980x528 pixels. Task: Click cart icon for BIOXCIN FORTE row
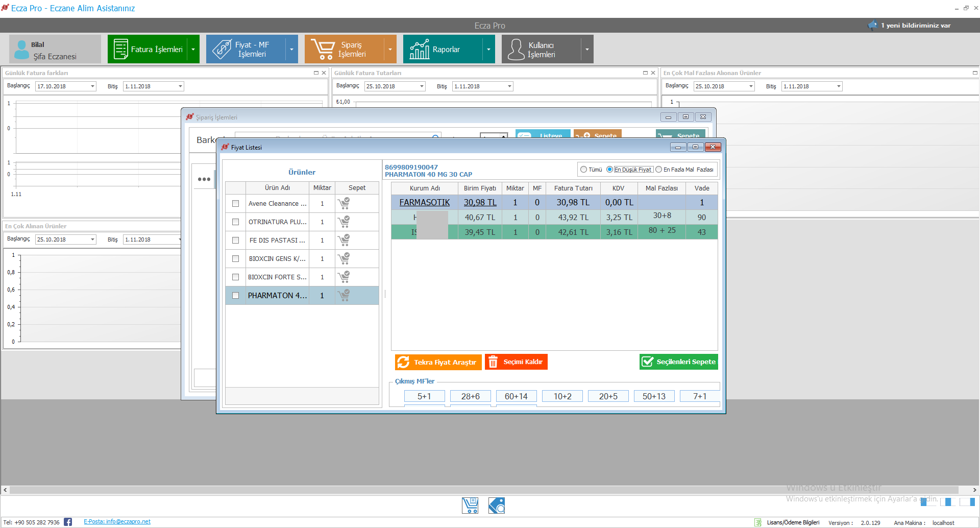tap(344, 277)
